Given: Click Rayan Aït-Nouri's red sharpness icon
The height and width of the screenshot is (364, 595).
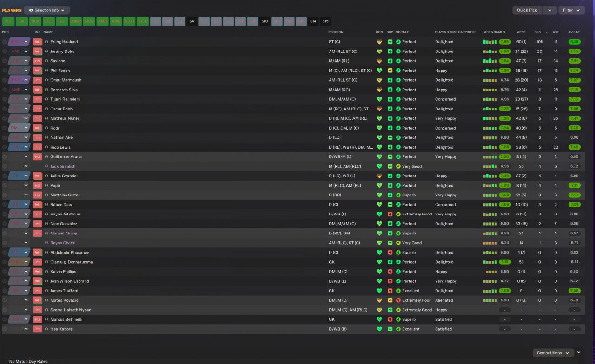Looking at the screenshot, I should [390, 214].
